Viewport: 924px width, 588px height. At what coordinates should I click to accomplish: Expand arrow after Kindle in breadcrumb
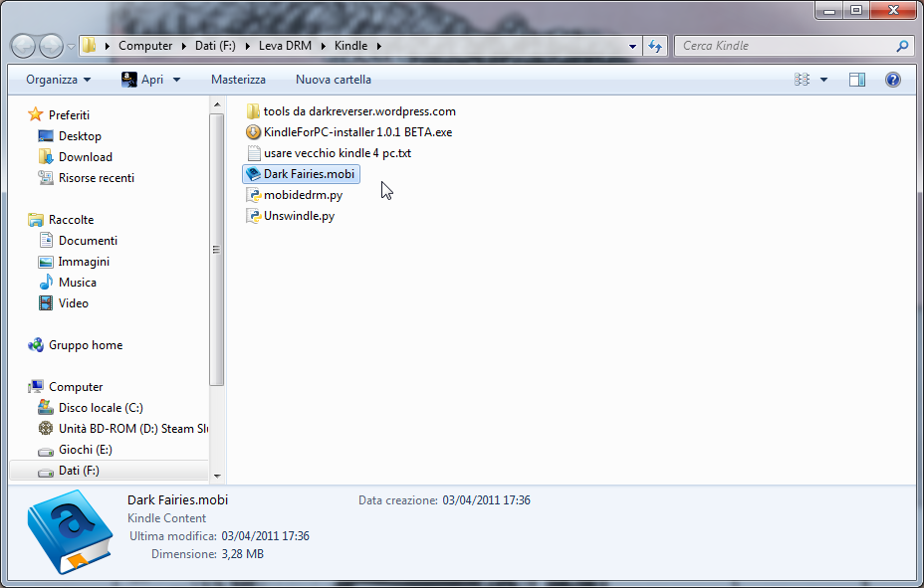coord(379,46)
